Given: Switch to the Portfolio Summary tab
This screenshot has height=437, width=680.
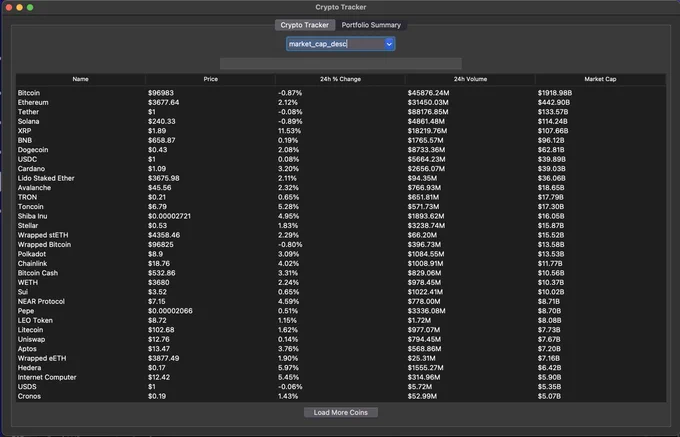Looking at the screenshot, I should [371, 25].
